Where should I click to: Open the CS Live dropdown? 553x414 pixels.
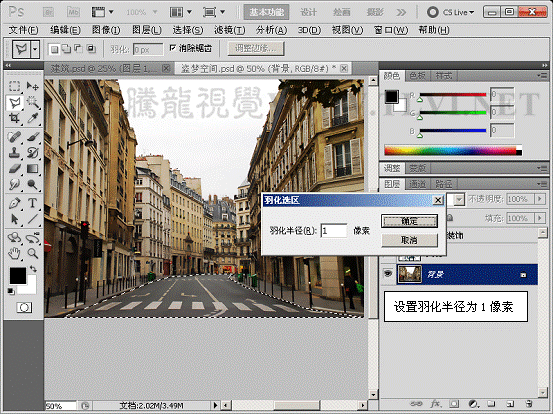point(451,12)
